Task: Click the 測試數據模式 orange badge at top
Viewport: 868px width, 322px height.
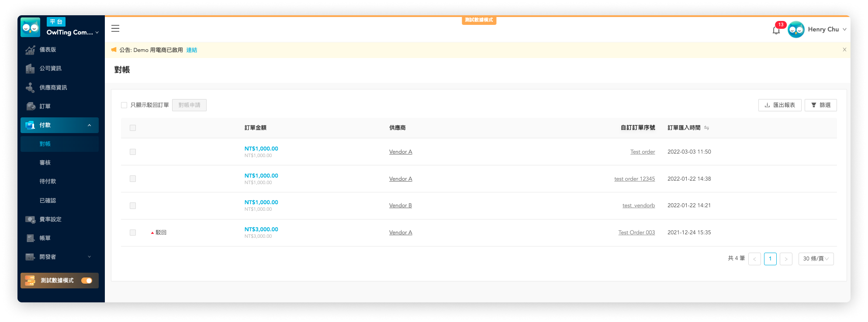Action: point(479,20)
